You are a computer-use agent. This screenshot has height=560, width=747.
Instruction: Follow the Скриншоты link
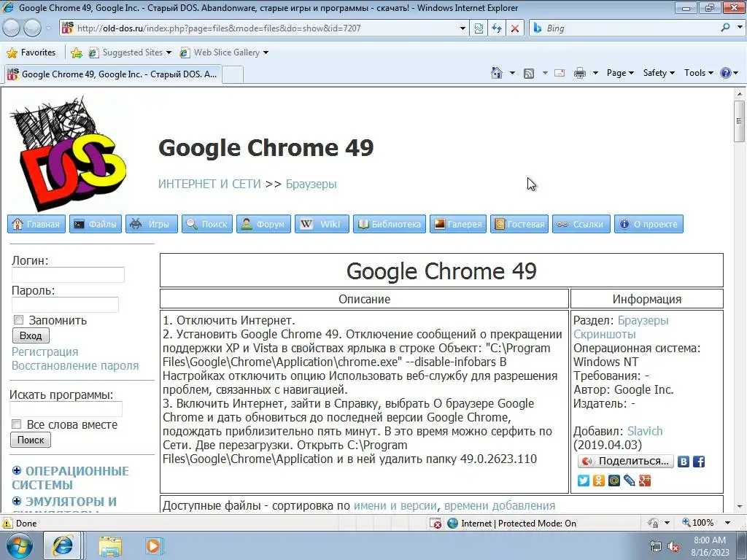(605, 334)
